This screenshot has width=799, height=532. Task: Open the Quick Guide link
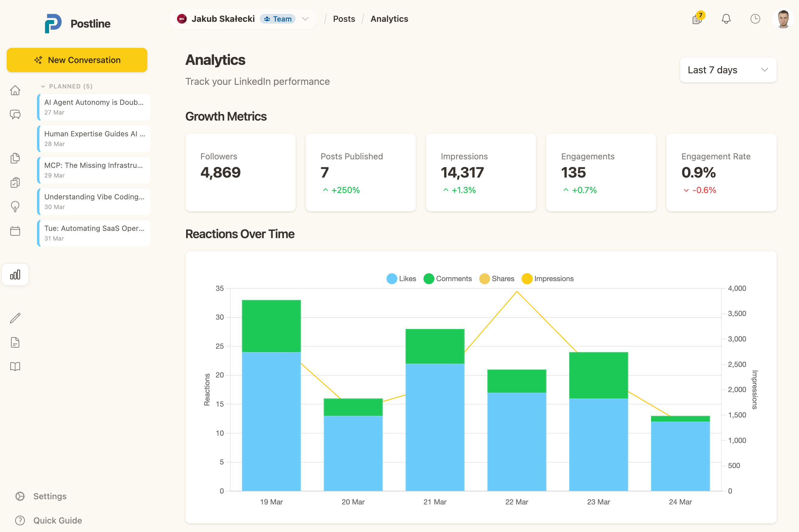point(57,520)
